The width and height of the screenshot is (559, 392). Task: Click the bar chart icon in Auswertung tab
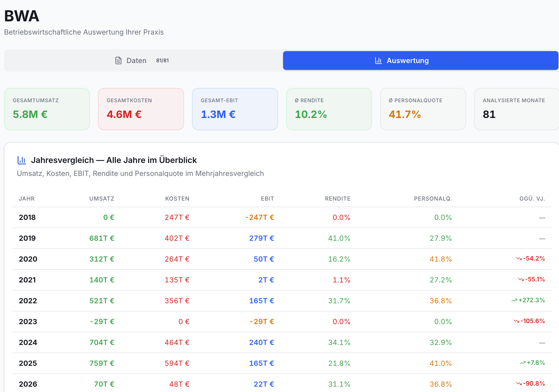point(378,61)
